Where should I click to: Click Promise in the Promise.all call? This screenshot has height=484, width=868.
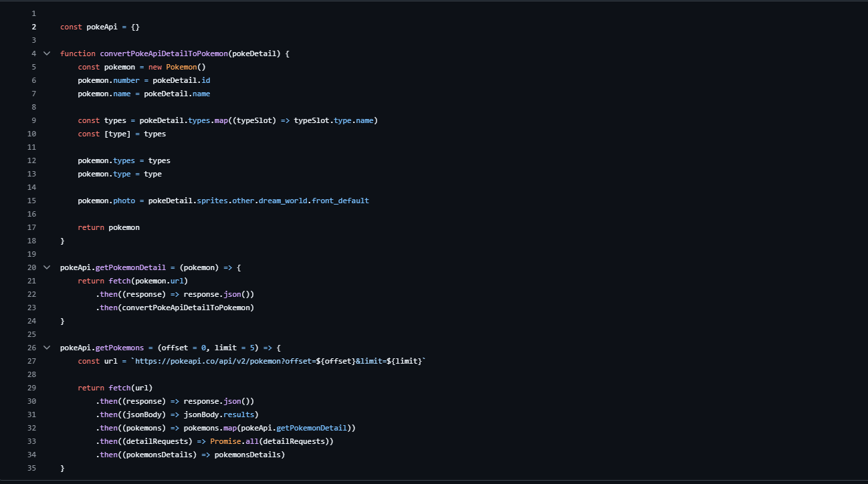pos(225,441)
